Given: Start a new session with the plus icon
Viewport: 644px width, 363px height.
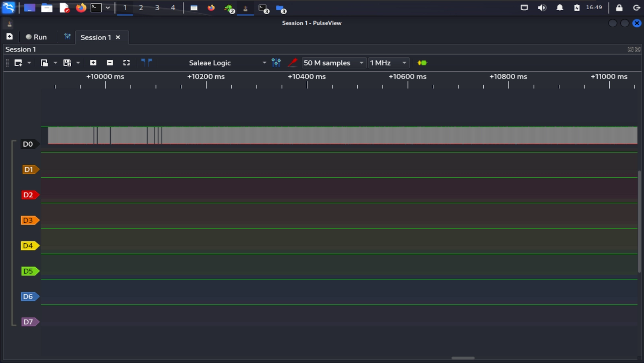Looking at the screenshot, I should (9, 36).
